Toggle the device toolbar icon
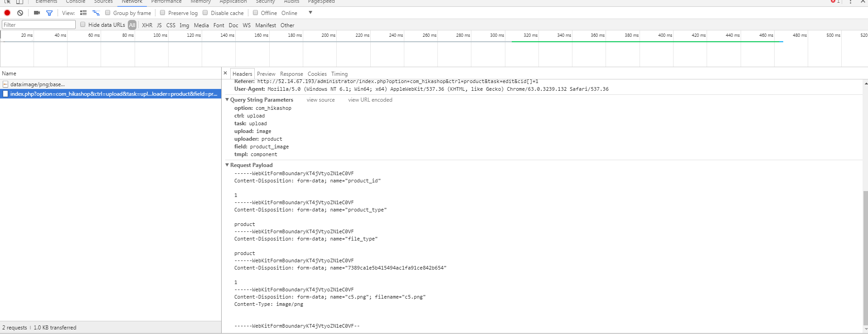Screen dimensions: 868x334 click(x=19, y=2)
